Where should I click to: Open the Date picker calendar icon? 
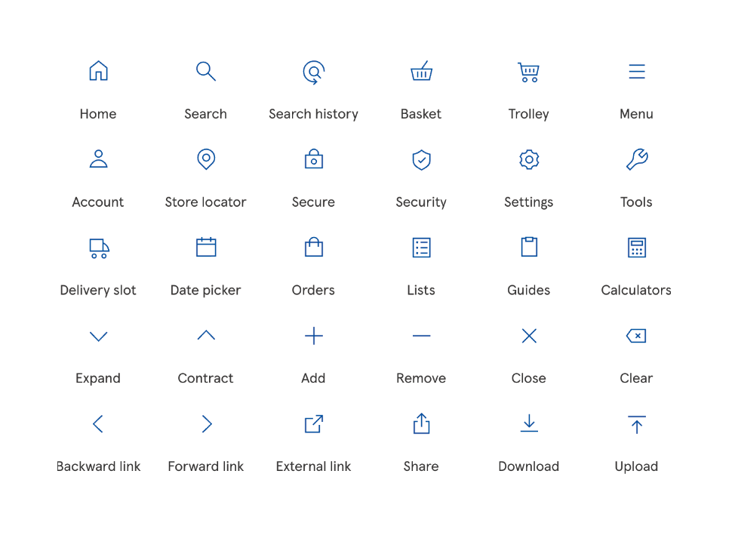coord(206,247)
